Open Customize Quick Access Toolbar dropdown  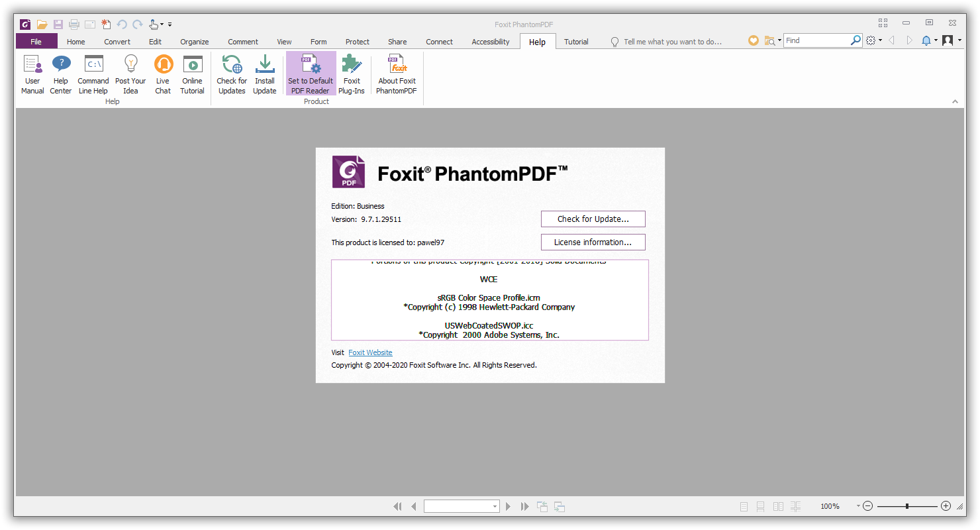(170, 25)
